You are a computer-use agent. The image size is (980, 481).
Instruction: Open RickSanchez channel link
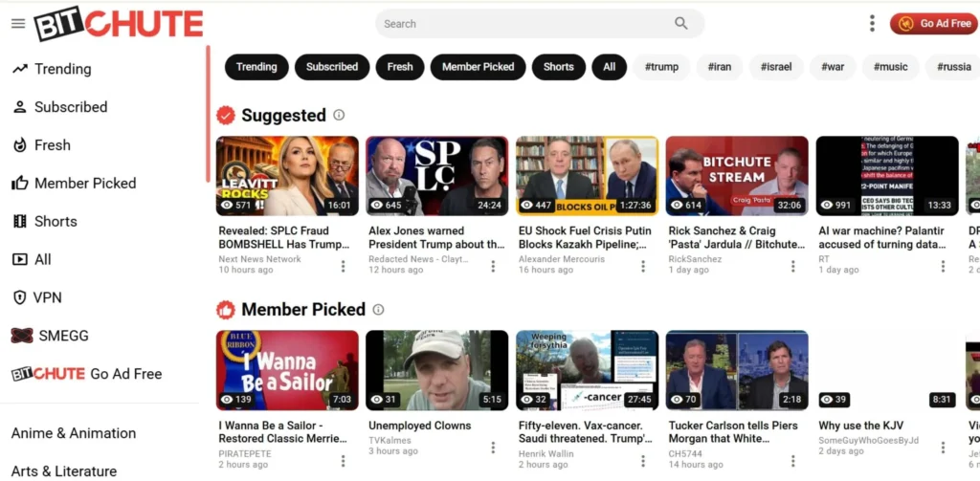click(x=695, y=258)
